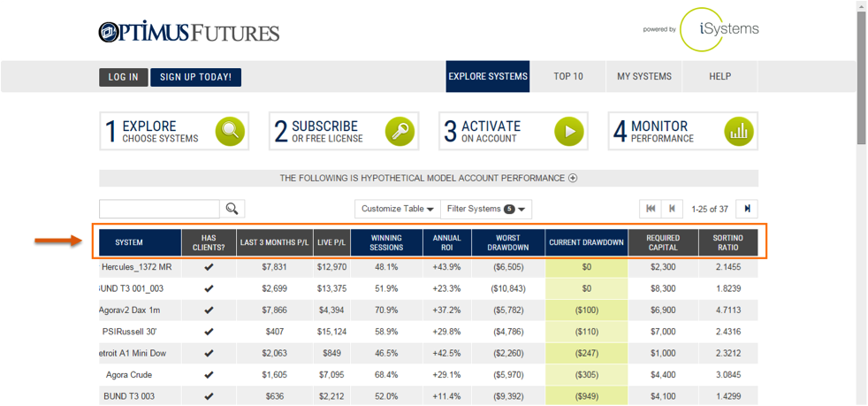Image resolution: width=868 pixels, height=406 pixels.
Task: Sort by Annual ROI column header
Action: click(447, 242)
